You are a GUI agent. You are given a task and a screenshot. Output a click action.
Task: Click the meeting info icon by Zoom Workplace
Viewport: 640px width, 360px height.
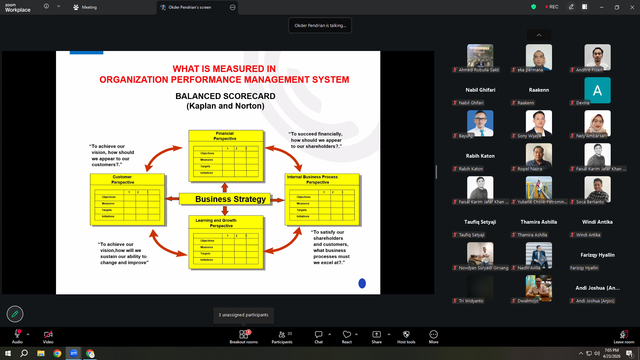(x=46, y=6)
